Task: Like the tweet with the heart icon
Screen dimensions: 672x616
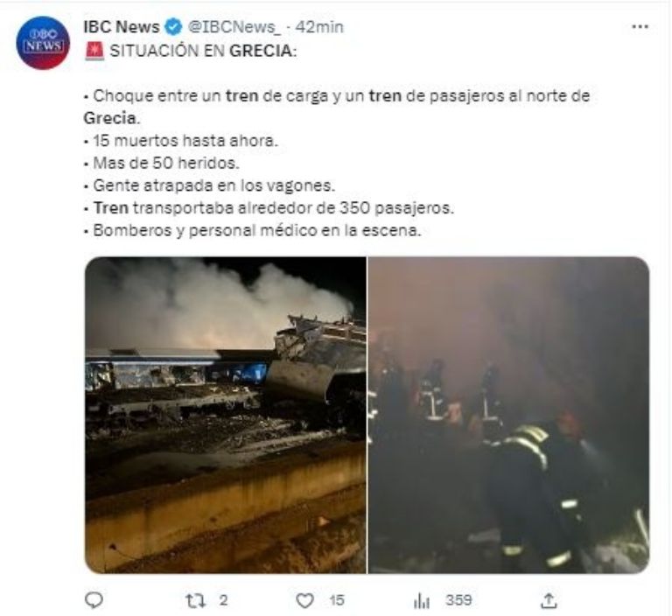Action: click(x=304, y=600)
